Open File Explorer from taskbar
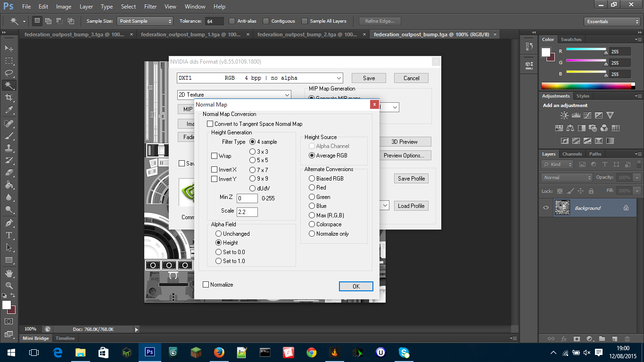Image resolution: width=644 pixels, height=362 pixels. tap(81, 352)
